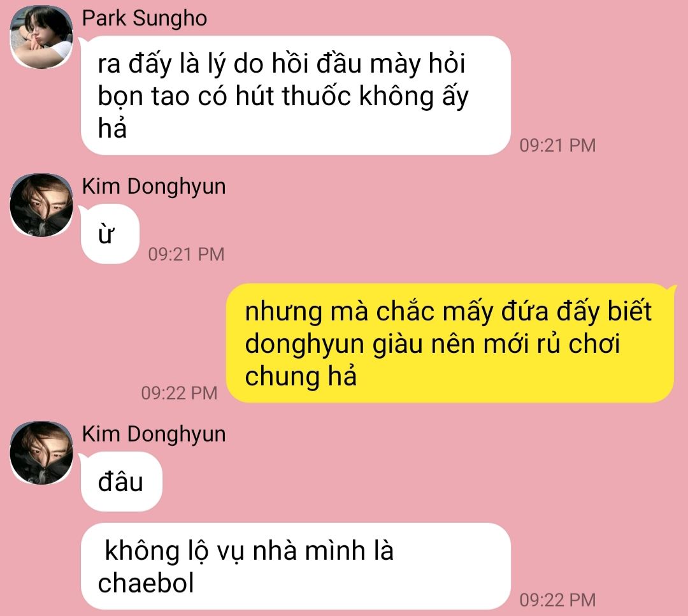Image resolution: width=688 pixels, height=616 pixels.
Task: Tap the short "ừ" message bubble
Action: pyautogui.click(x=110, y=234)
